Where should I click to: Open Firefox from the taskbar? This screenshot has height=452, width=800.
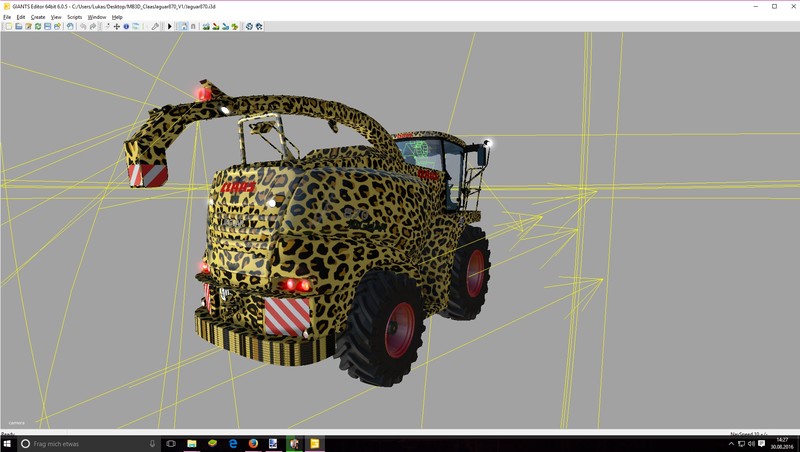point(253,443)
